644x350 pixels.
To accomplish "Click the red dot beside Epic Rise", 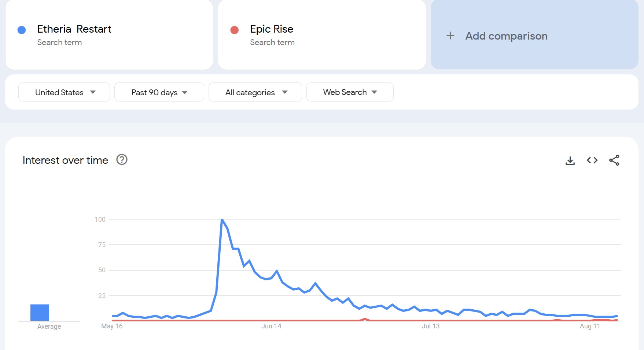I will coord(235,30).
